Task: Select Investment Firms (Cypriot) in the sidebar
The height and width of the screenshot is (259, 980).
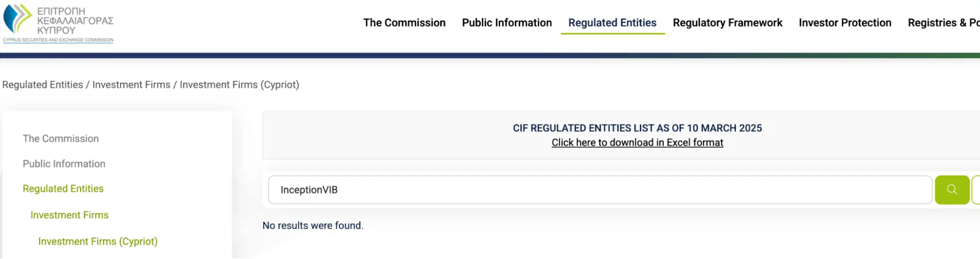Action: (98, 241)
